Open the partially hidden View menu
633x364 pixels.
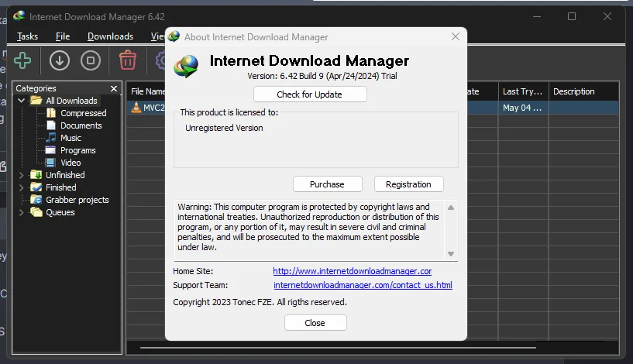pyautogui.click(x=157, y=36)
